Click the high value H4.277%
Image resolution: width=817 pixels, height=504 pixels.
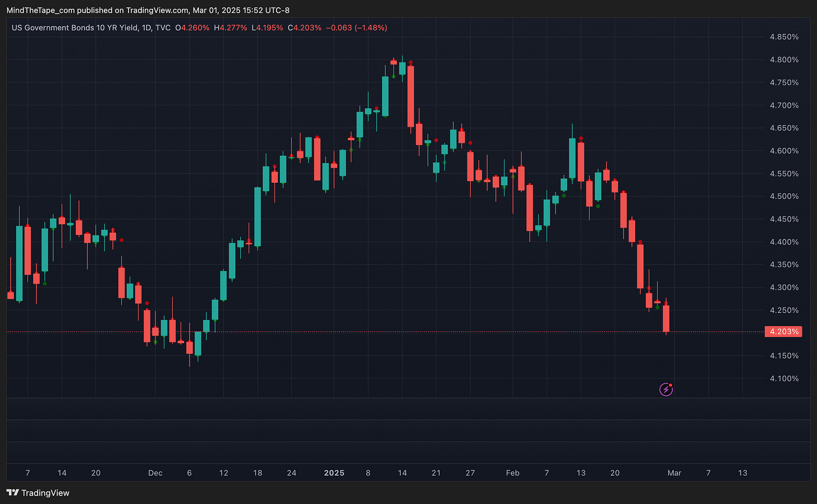point(231,27)
